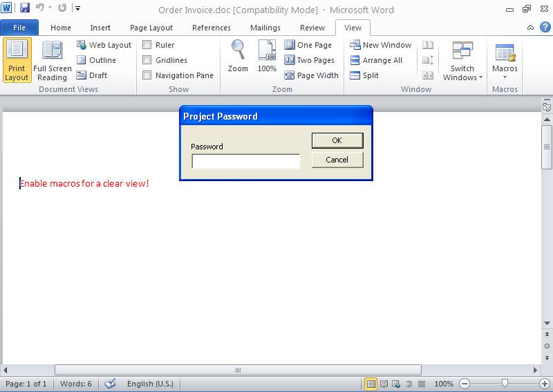553x392 pixels.
Task: Switch to Draft view
Action: pos(92,75)
